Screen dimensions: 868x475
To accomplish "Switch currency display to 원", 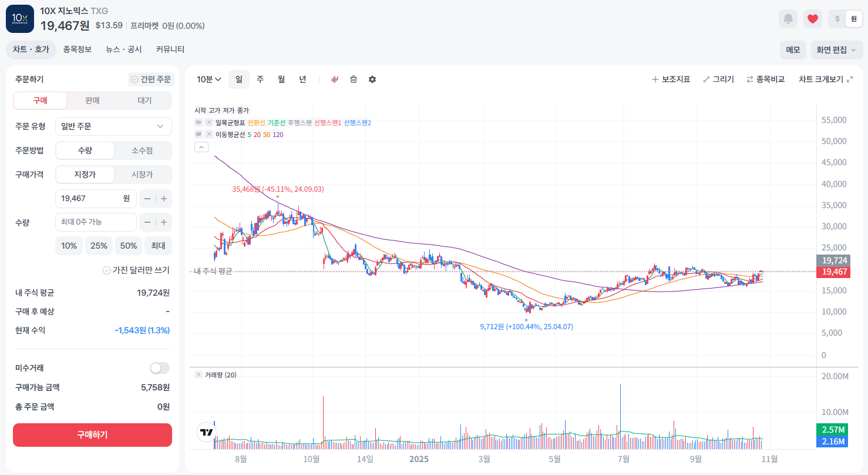I will coord(853,19).
